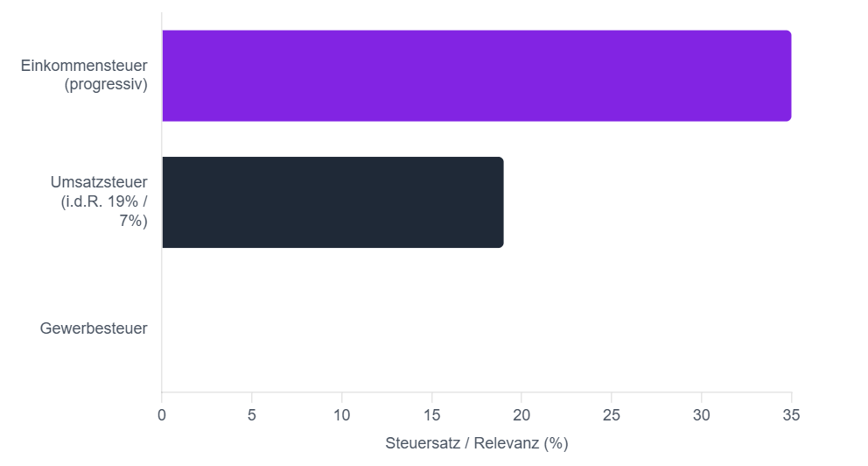The height and width of the screenshot is (466, 868).
Task: Click the vertical y-axis line at the Gewerbesteuer row
Action: pos(162,328)
